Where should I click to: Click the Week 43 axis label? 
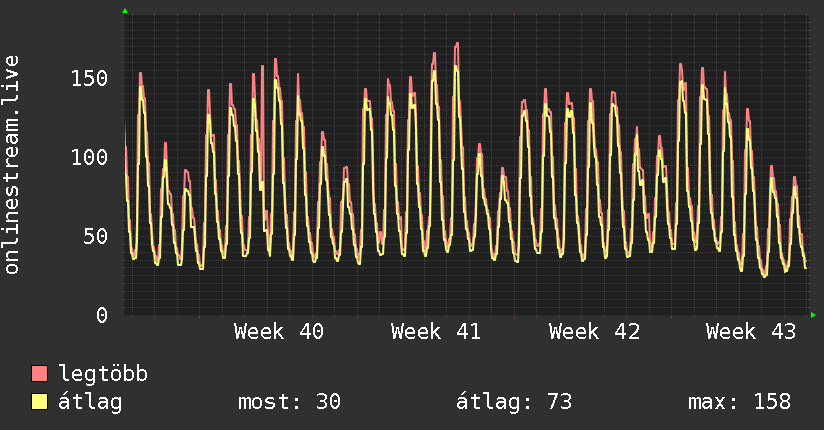pos(751,332)
